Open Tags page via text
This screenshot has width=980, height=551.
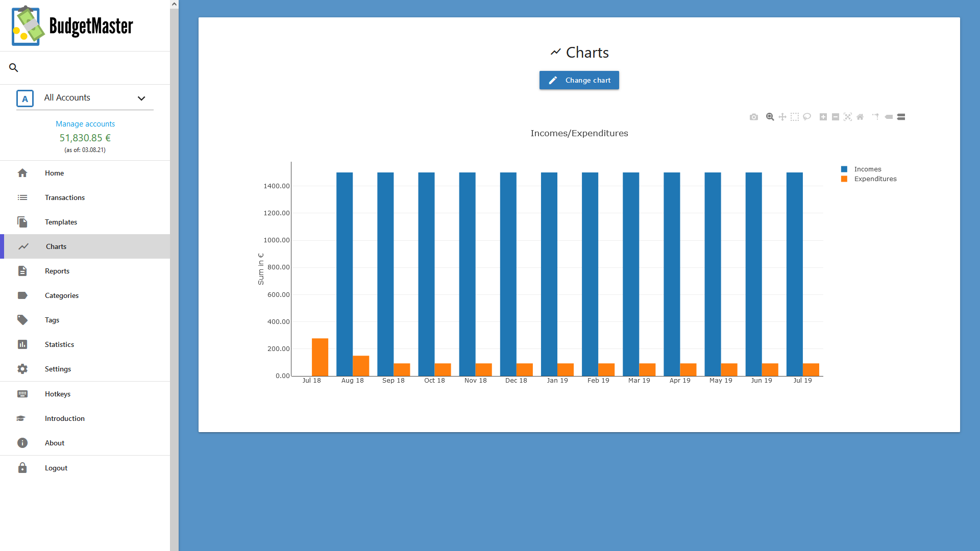[x=52, y=320]
